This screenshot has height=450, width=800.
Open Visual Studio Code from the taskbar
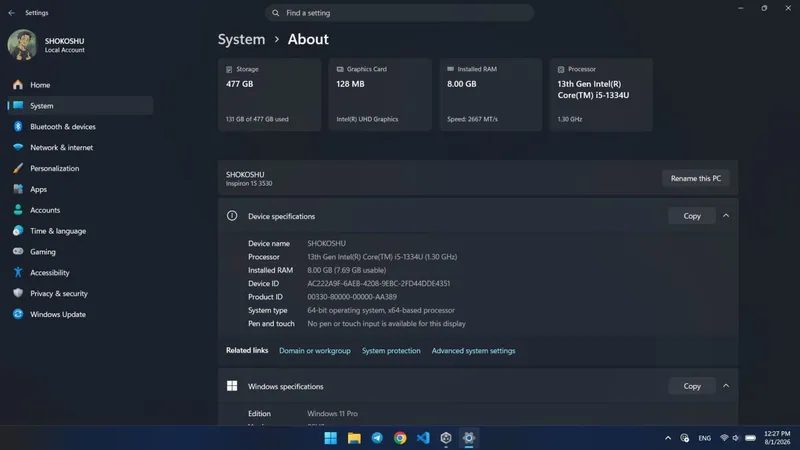423,438
